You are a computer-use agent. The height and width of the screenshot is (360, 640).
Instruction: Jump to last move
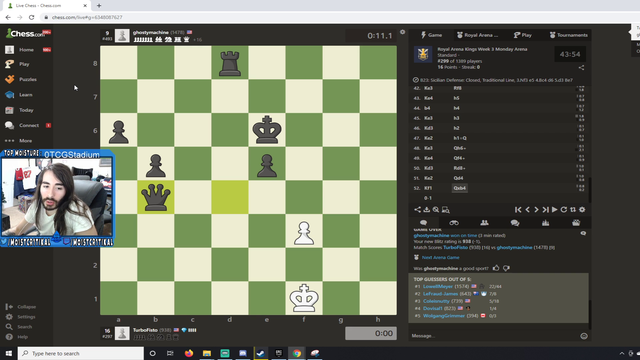coord(545,209)
